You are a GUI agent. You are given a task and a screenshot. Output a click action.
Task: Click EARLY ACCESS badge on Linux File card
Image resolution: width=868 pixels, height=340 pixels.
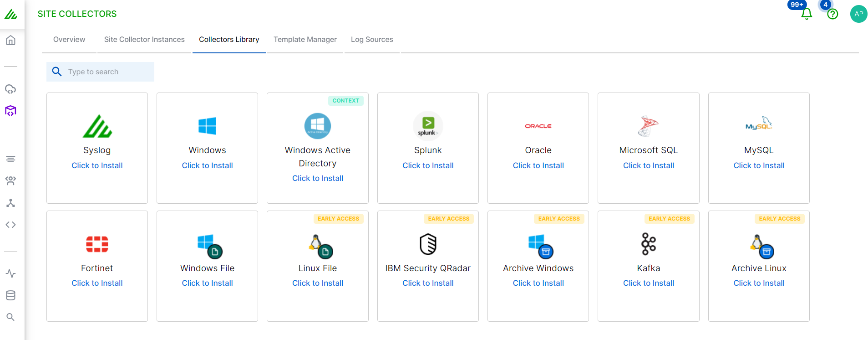pyautogui.click(x=338, y=219)
